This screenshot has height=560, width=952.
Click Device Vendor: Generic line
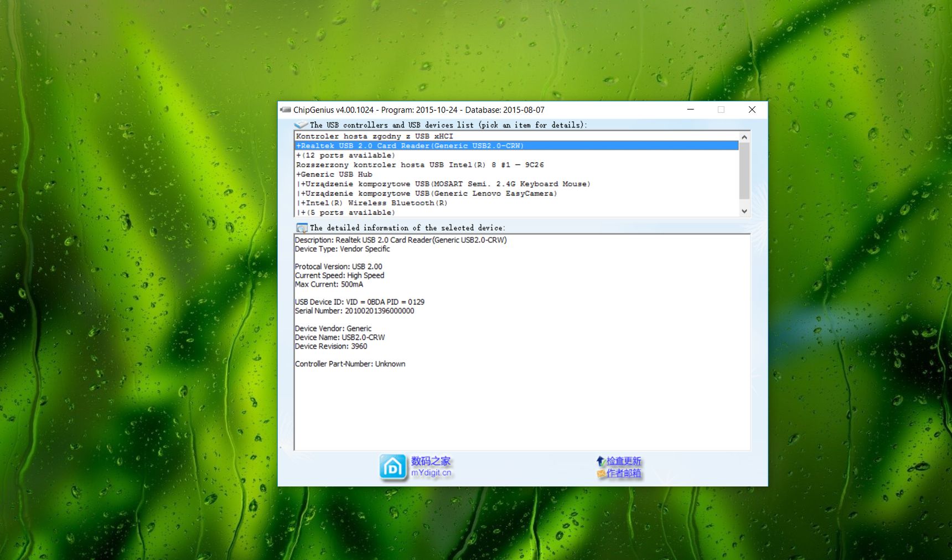click(333, 329)
